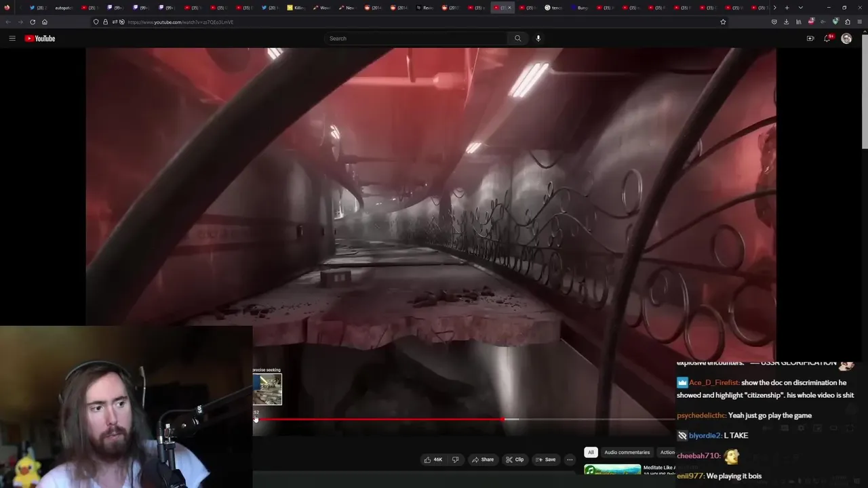Viewport: 868px width, 488px height.
Task: Click the Clip button below video
Action: click(515, 460)
